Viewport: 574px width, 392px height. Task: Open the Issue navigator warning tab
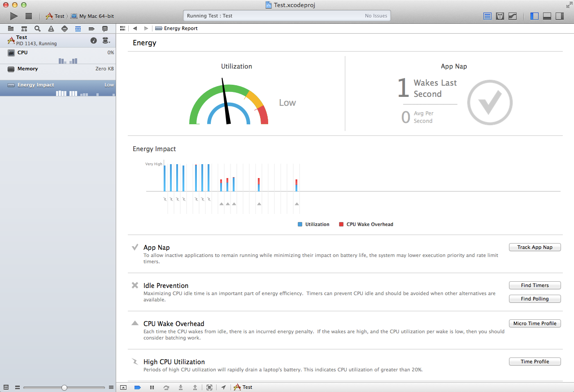(51, 29)
